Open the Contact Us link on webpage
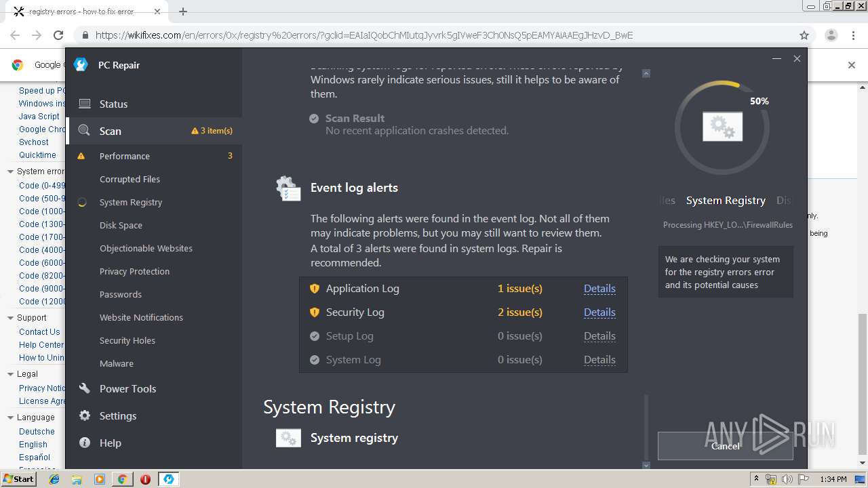 pos(39,332)
